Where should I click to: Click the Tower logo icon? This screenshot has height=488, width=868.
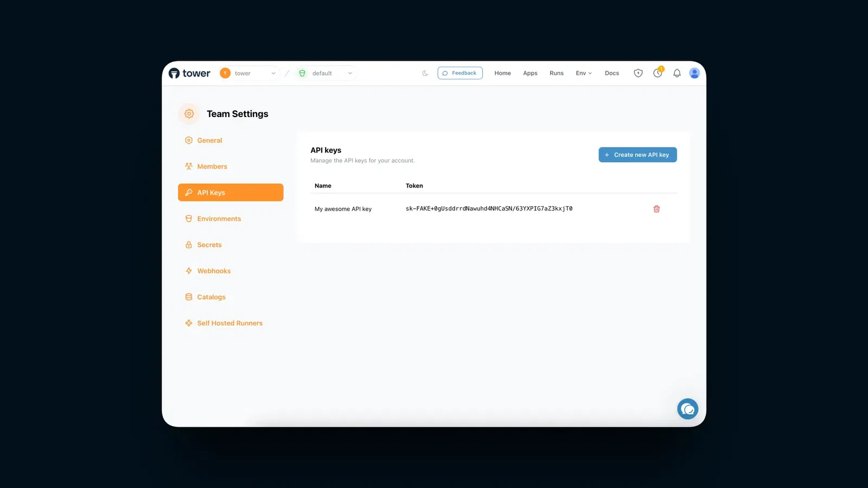[x=174, y=73]
